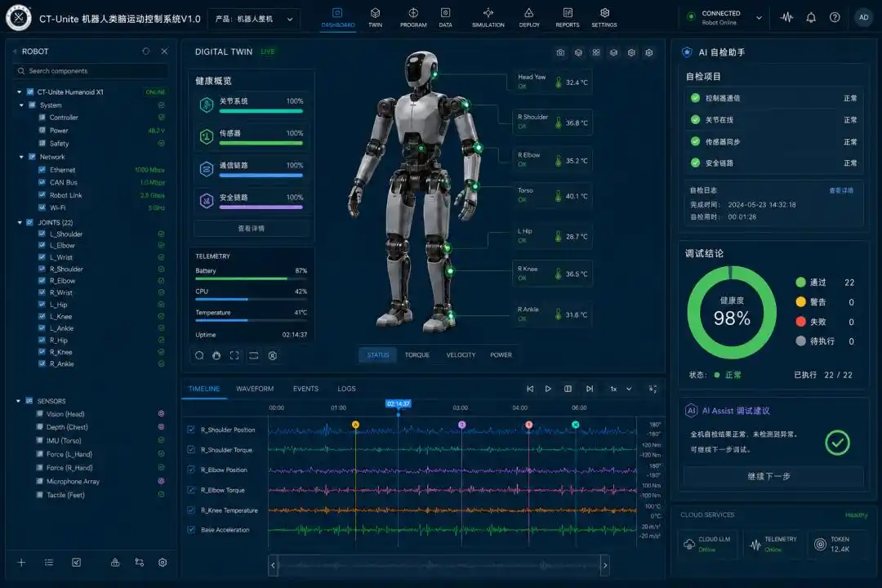Select the TORQUE view tab
The height and width of the screenshot is (588, 882).
(416, 355)
